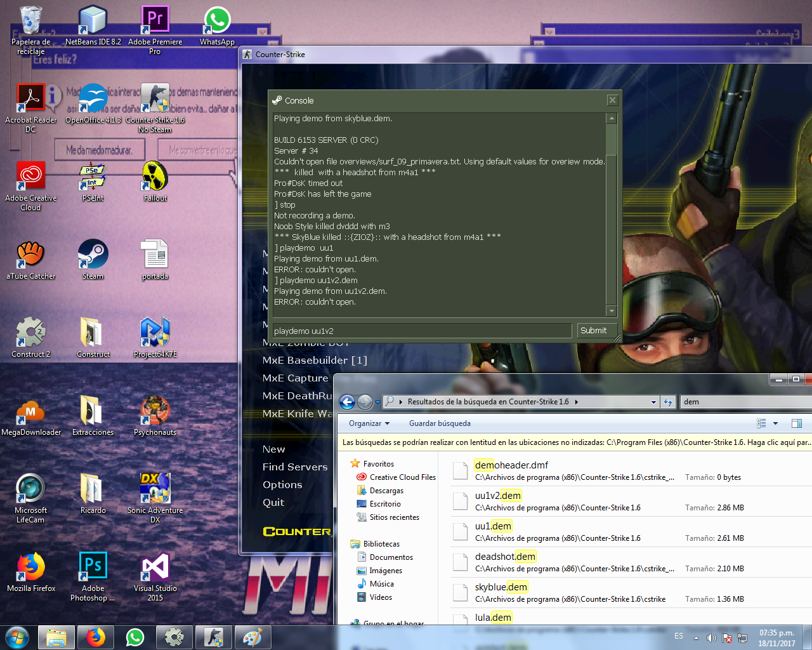Open Find Servers in Counter-Strike menu

point(295,467)
